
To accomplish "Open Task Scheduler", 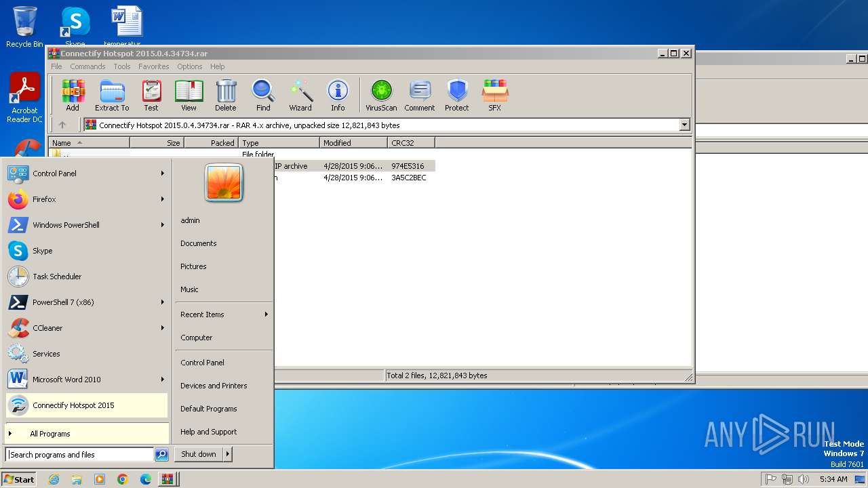I will pyautogui.click(x=86, y=277).
